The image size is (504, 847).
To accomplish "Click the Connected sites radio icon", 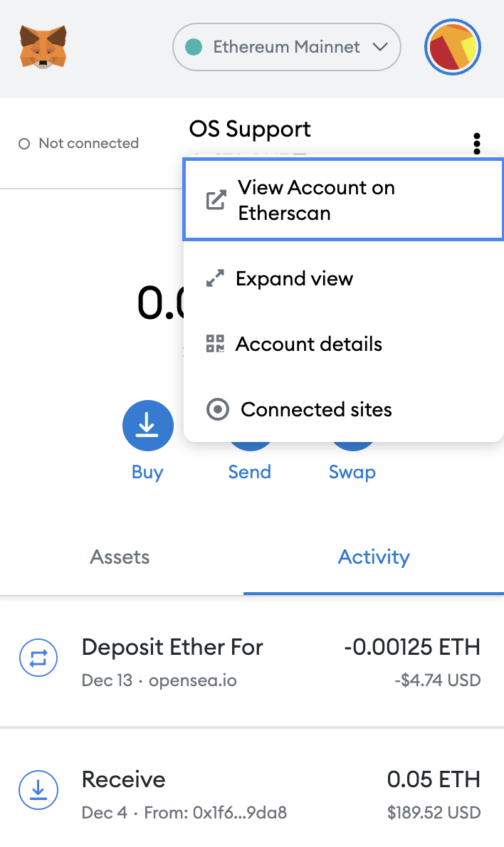I will [217, 409].
